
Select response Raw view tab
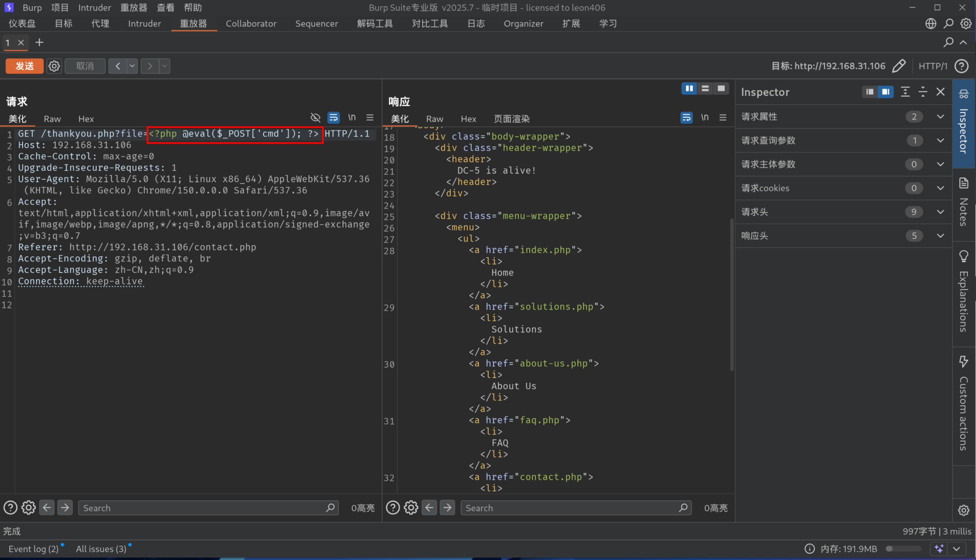pyautogui.click(x=434, y=119)
